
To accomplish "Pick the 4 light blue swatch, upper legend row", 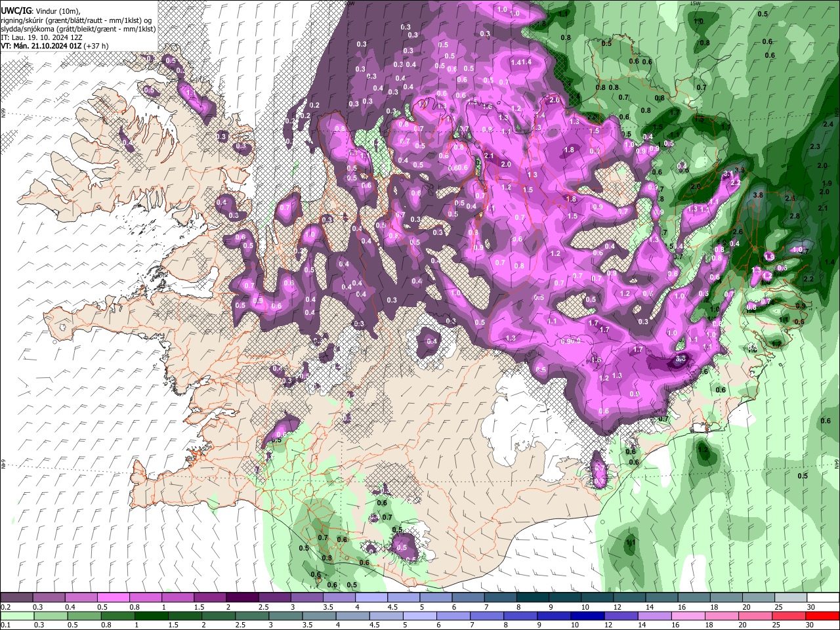I will pos(371,598).
